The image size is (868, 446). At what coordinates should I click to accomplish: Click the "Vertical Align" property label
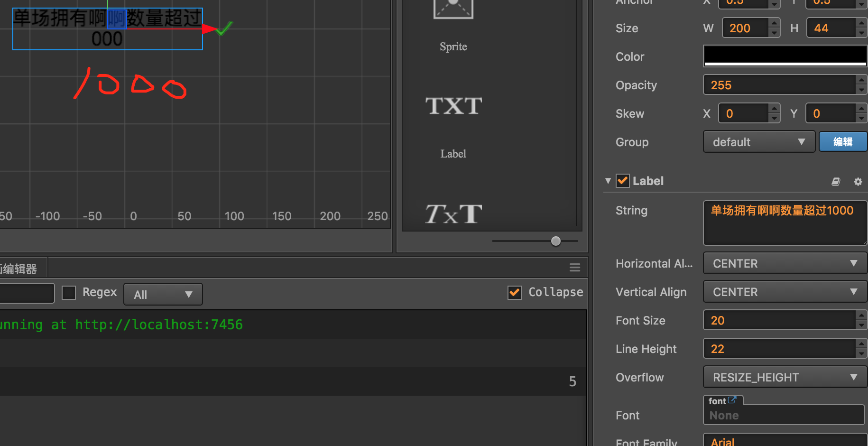point(651,292)
